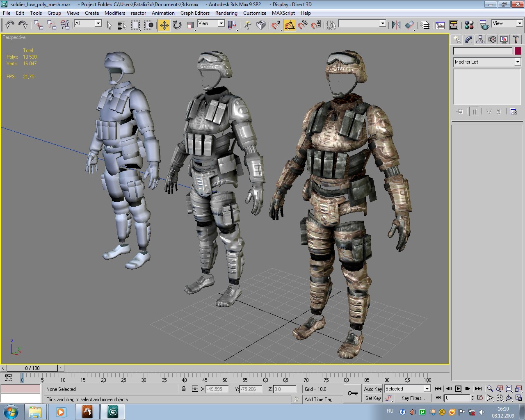Click the Mirror tool icon
The width and height of the screenshot is (525, 420).
point(396,25)
